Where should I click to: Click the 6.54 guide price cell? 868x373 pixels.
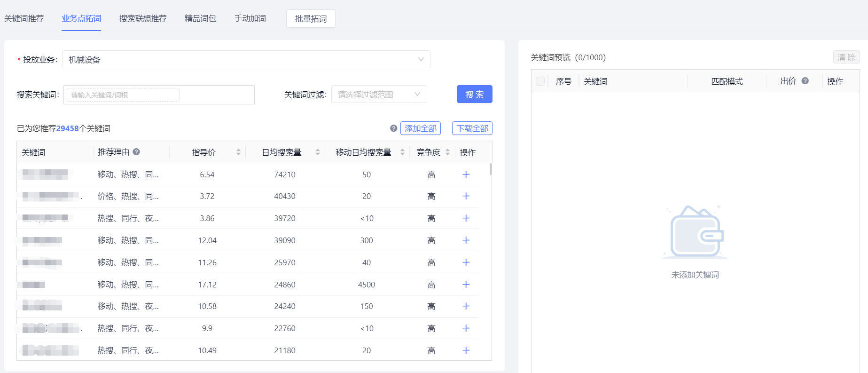coord(207,175)
